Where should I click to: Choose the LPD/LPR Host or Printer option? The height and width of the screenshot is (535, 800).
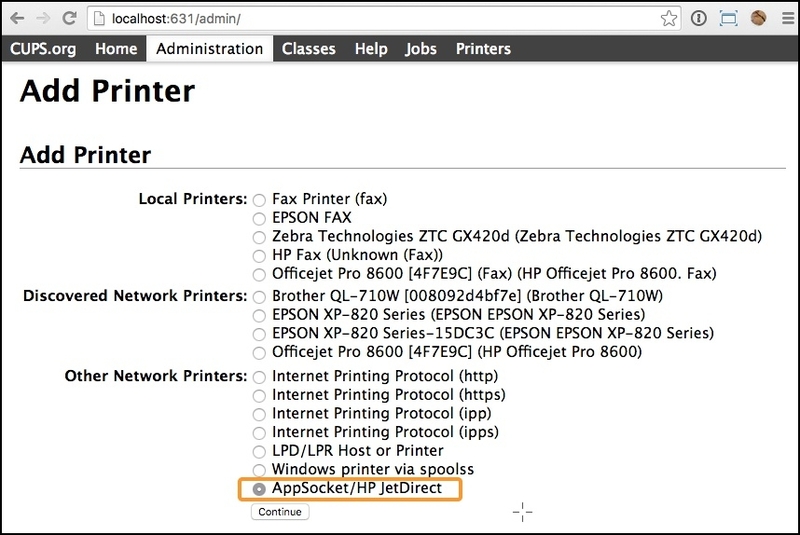[260, 451]
